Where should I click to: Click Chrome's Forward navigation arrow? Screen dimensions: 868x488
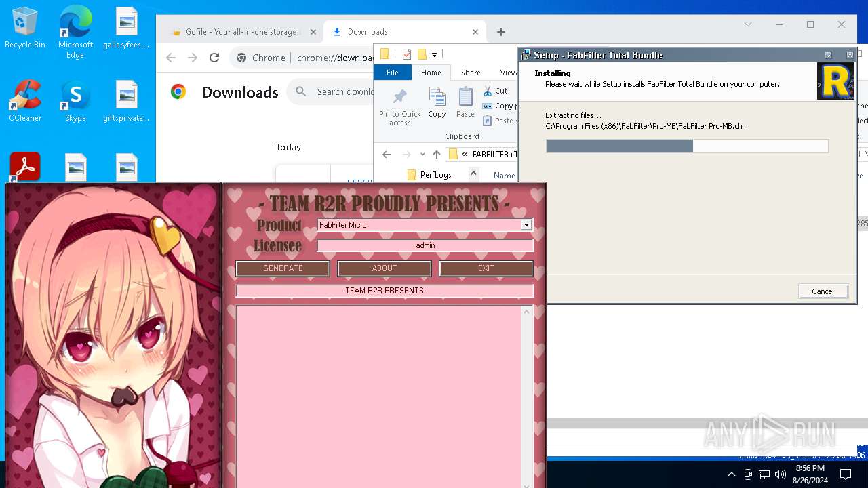pos(193,58)
